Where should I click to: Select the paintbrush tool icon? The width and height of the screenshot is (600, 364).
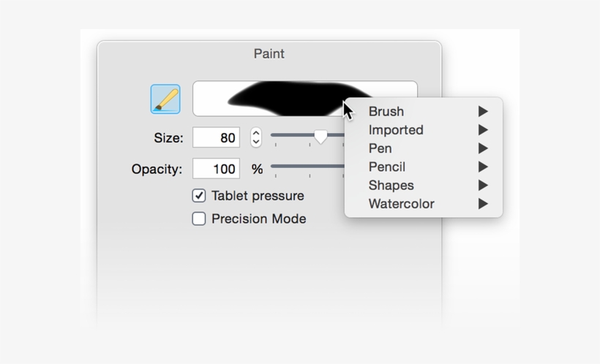click(x=165, y=99)
